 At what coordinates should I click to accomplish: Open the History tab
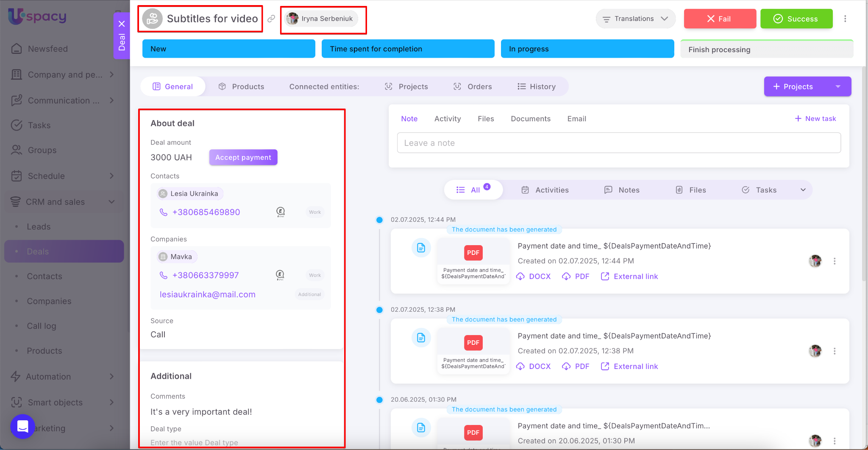(537, 87)
